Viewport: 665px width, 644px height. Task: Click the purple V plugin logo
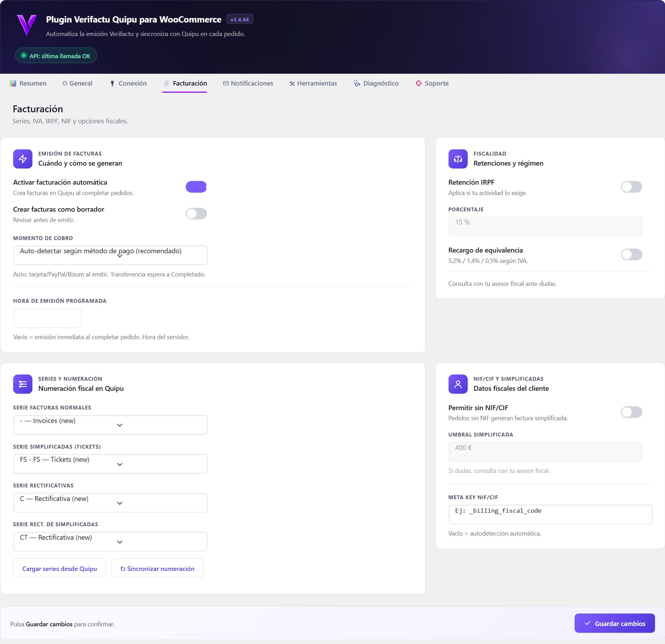[27, 25]
